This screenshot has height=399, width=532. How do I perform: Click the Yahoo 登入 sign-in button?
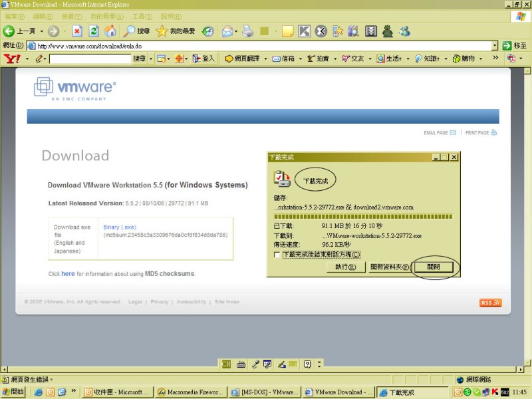[x=203, y=59]
